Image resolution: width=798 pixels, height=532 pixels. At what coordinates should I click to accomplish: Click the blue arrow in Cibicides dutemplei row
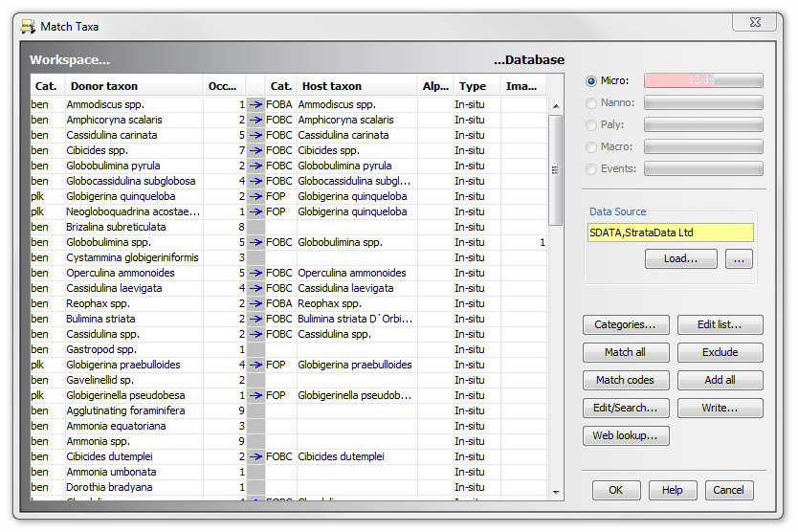255,456
